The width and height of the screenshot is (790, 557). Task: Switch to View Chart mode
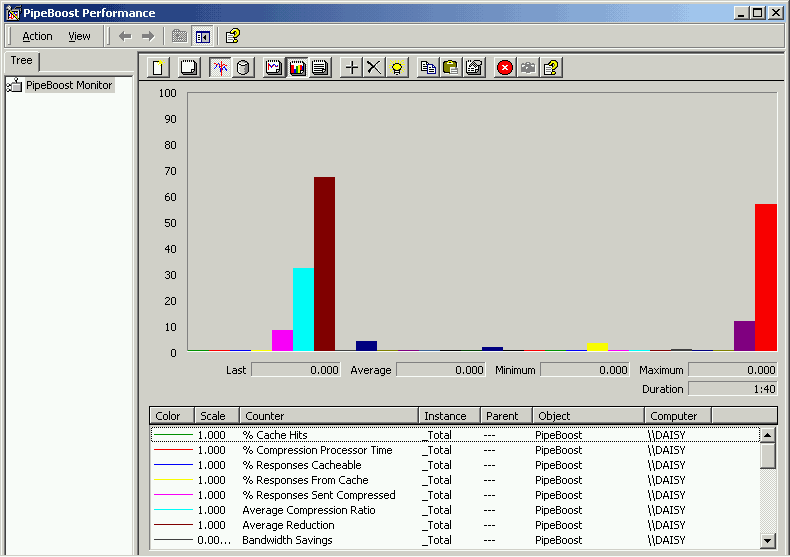[274, 68]
